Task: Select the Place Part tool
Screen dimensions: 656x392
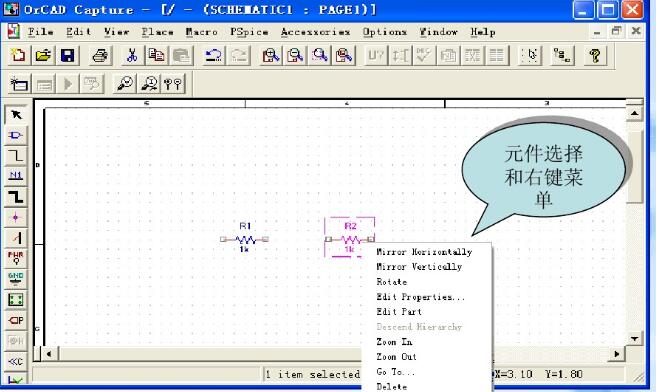Action: point(16,135)
